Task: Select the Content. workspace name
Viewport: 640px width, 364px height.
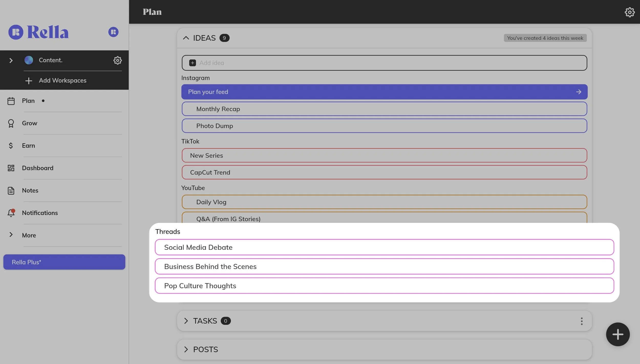Action: (51, 60)
